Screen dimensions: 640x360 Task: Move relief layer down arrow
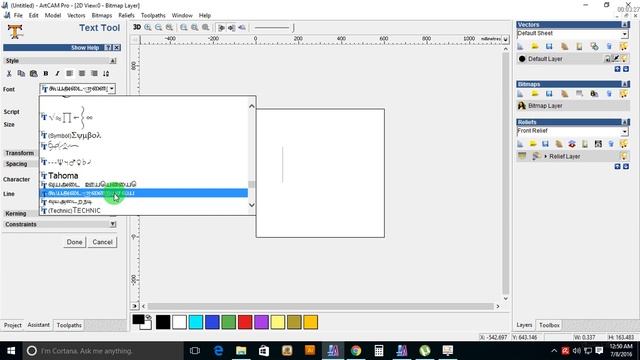pos(626,167)
